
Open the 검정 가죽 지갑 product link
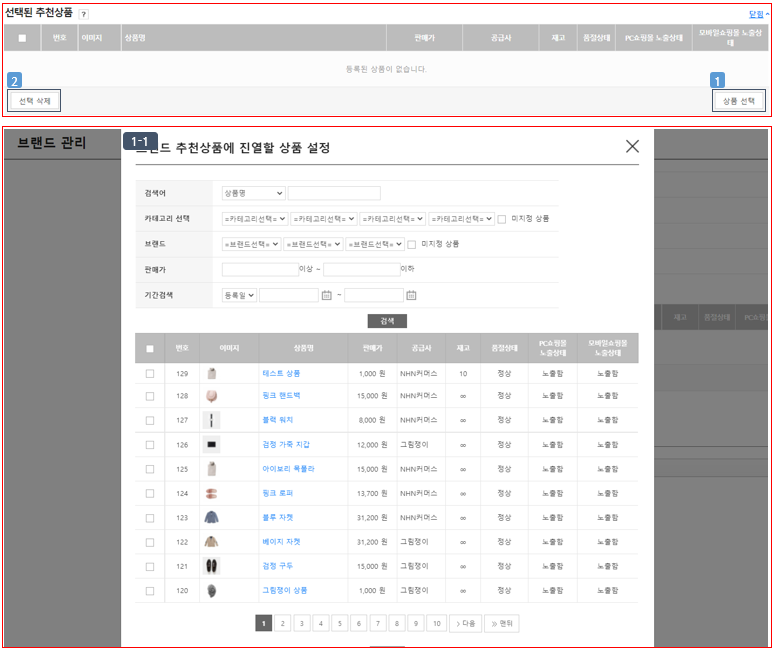tap(286, 444)
